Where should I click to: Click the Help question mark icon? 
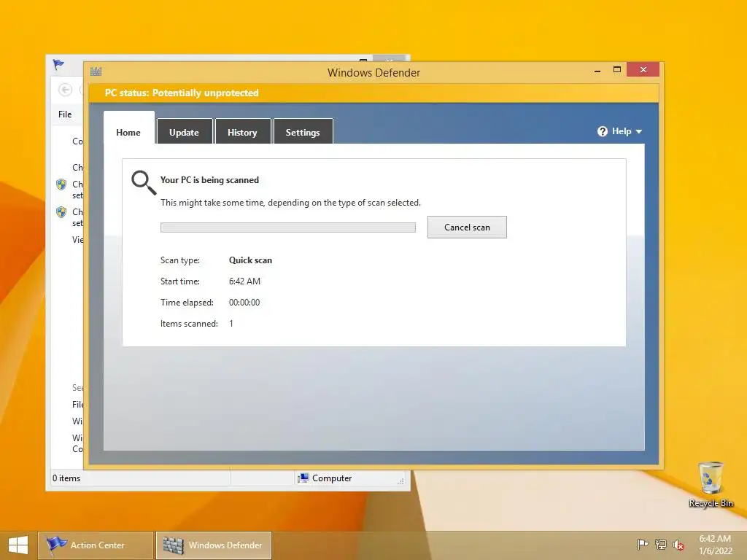click(602, 131)
